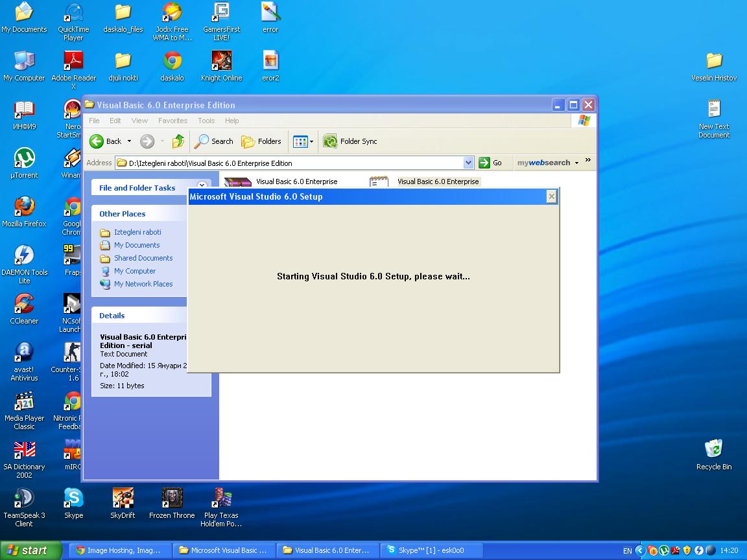Collapse File and Folder Tasks panel

[202, 185]
